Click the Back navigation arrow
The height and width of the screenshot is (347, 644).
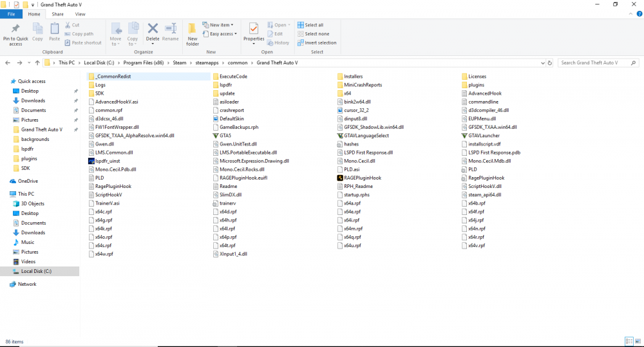[x=7, y=63]
